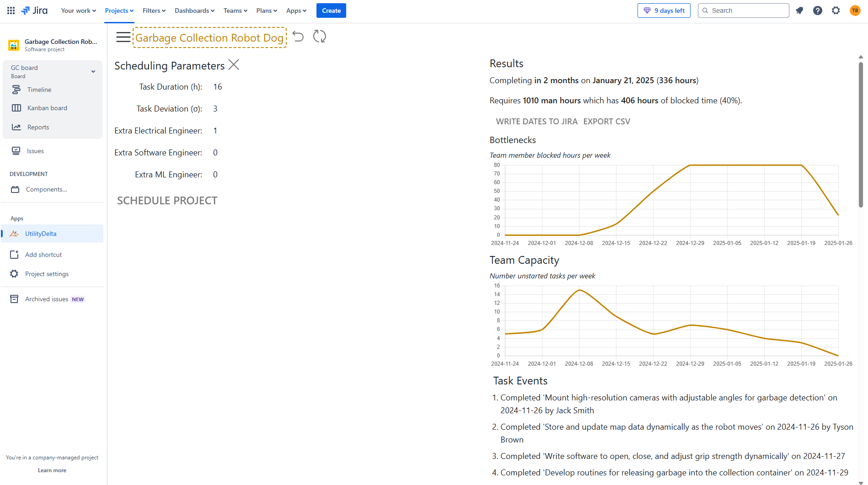Edit the Task Duration value 16
The image size is (868, 485).
click(218, 87)
